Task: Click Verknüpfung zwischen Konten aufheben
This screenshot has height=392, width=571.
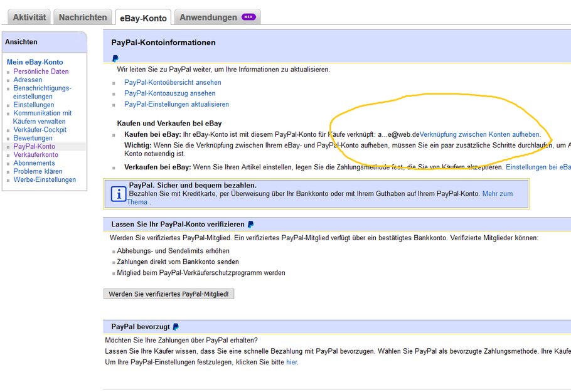Action: coord(479,134)
